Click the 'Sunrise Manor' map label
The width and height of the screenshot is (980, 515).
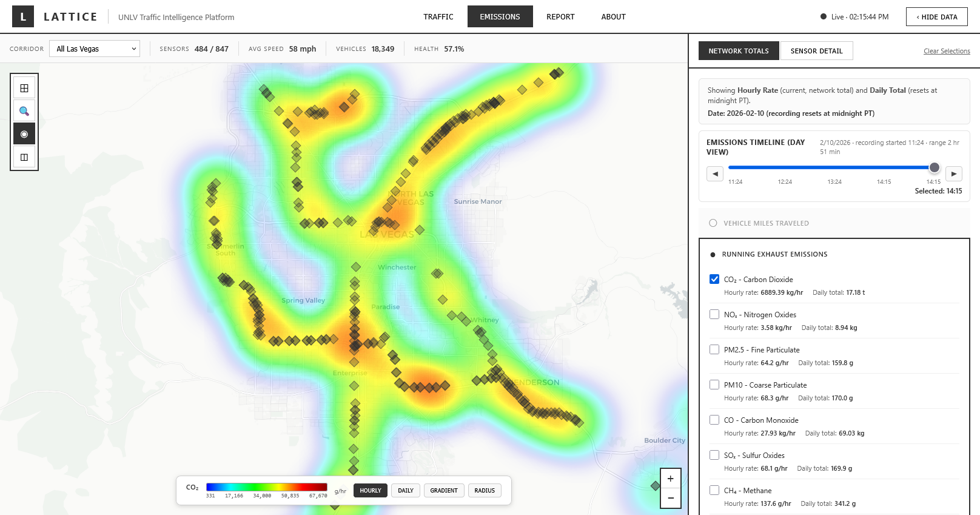(x=478, y=201)
